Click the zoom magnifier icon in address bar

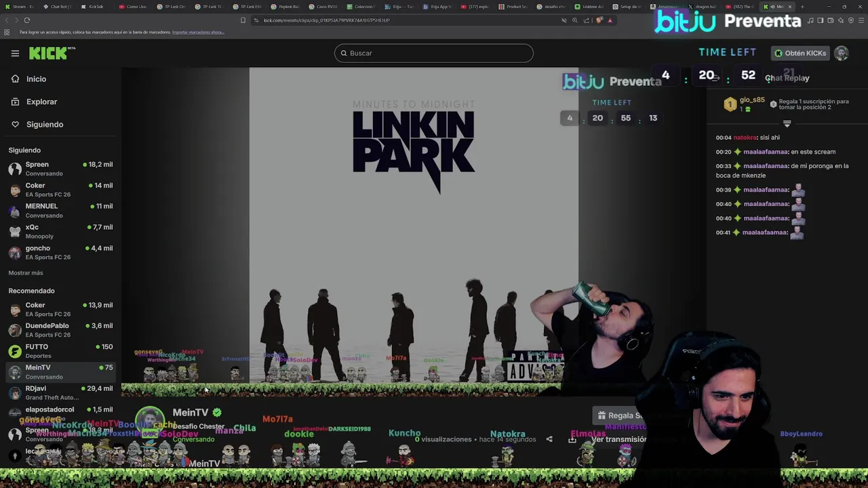[575, 20]
